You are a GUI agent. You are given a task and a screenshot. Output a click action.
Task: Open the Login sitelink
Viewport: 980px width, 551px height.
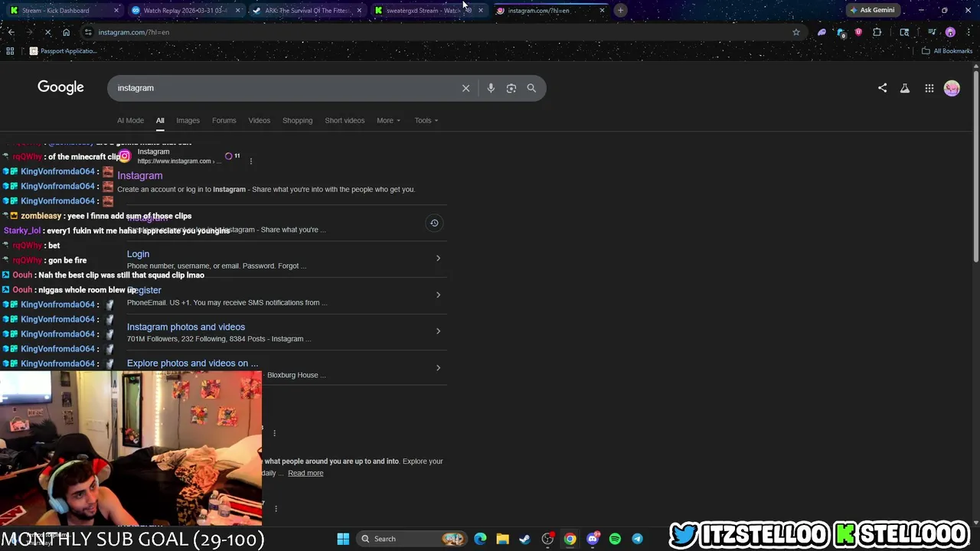coord(138,254)
